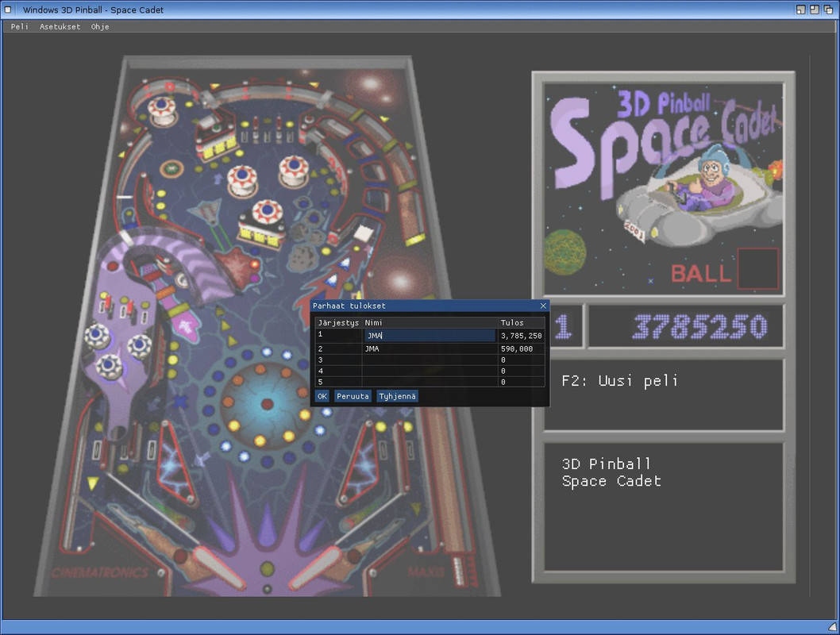
Task: Click the Tulos column header
Action: coord(512,322)
